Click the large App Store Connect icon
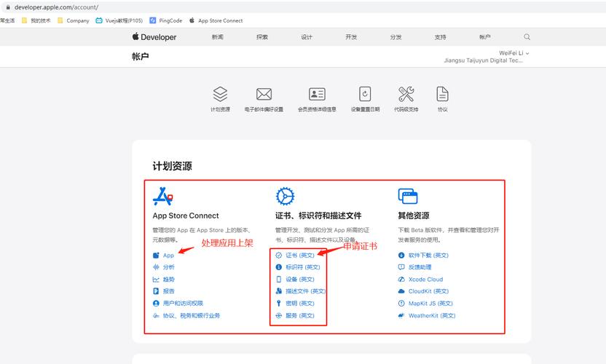The width and height of the screenshot is (606, 364). click(162, 197)
